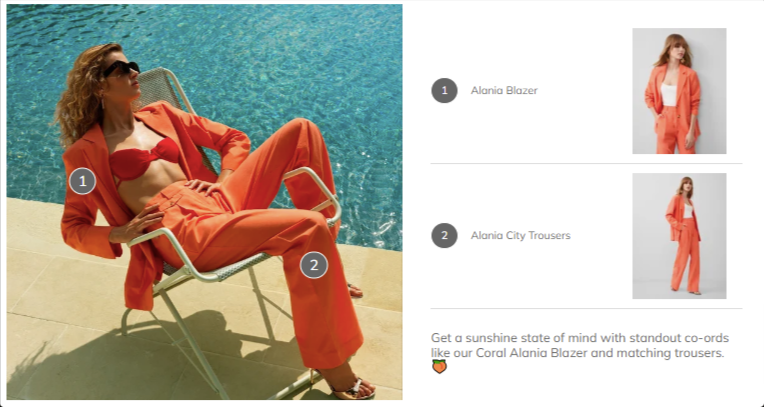Click the sunshine state of mind description text
Image resolution: width=764 pixels, height=407 pixels.
click(580, 345)
